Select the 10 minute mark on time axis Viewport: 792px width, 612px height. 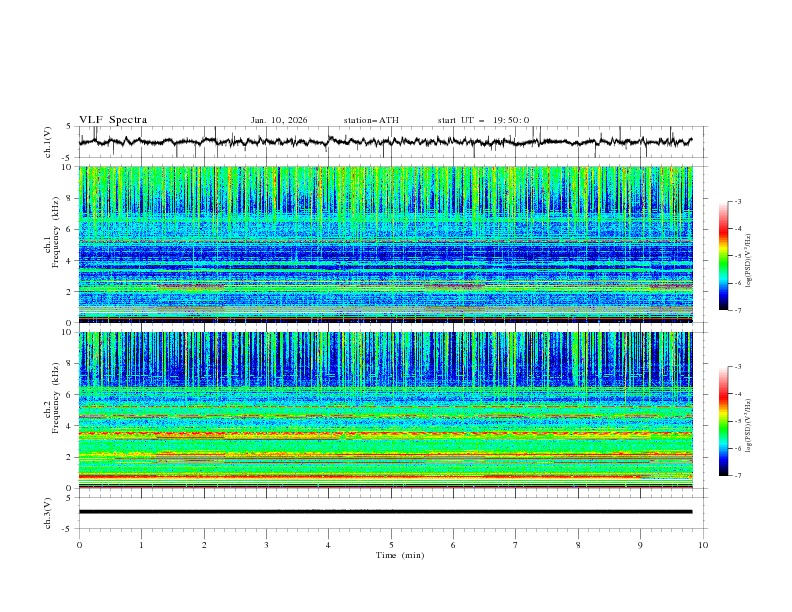pyautogui.click(x=703, y=544)
